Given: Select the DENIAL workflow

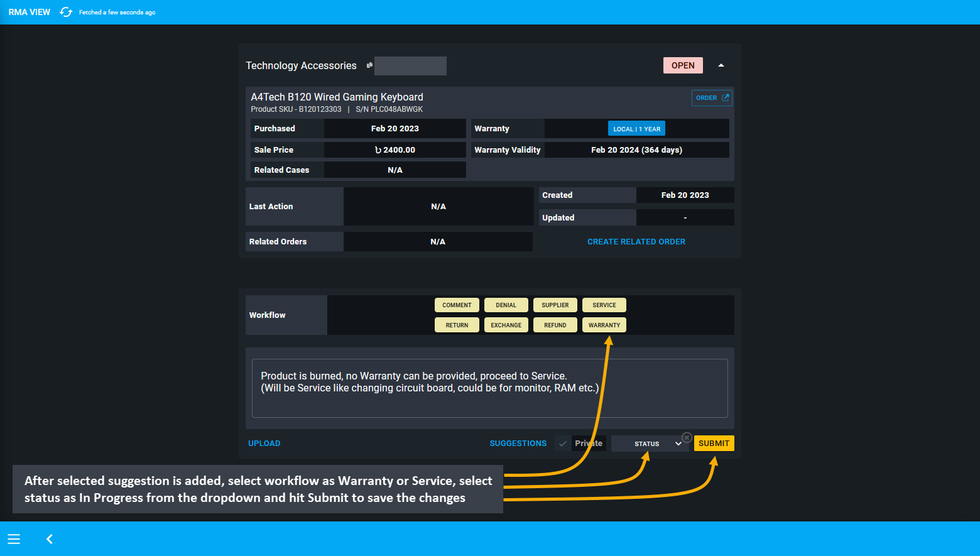Looking at the screenshot, I should pyautogui.click(x=506, y=305).
